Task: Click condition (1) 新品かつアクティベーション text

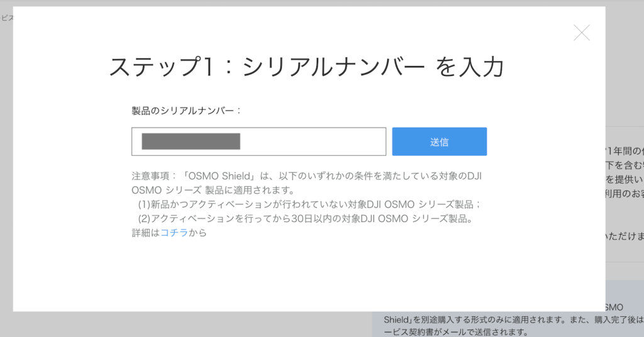Action: point(309,204)
